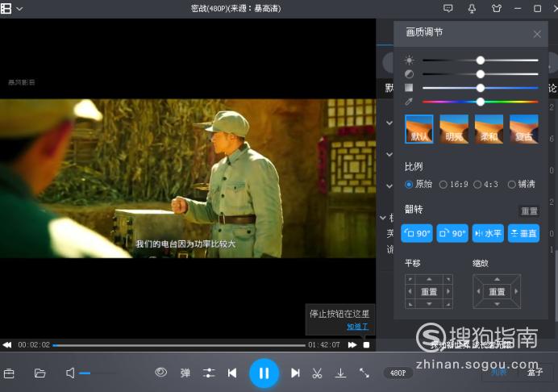Screen dimensions: 558x392
Task: Open the 盒子 button
Action: [535, 373]
